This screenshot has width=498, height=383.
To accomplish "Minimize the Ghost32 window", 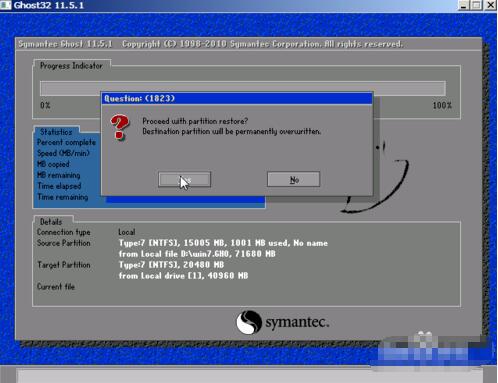I will (x=464, y=5).
